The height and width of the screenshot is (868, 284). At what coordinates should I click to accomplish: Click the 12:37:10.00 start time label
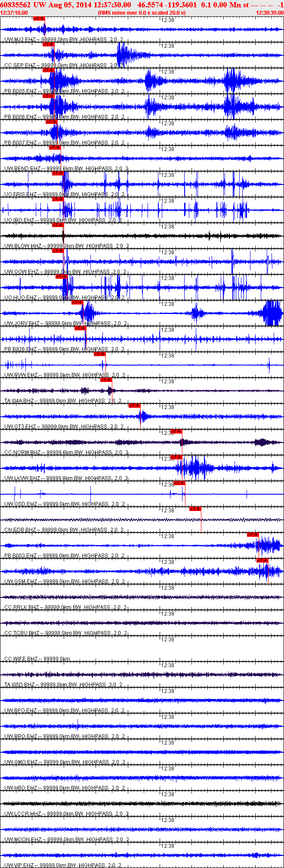coord(14,13)
